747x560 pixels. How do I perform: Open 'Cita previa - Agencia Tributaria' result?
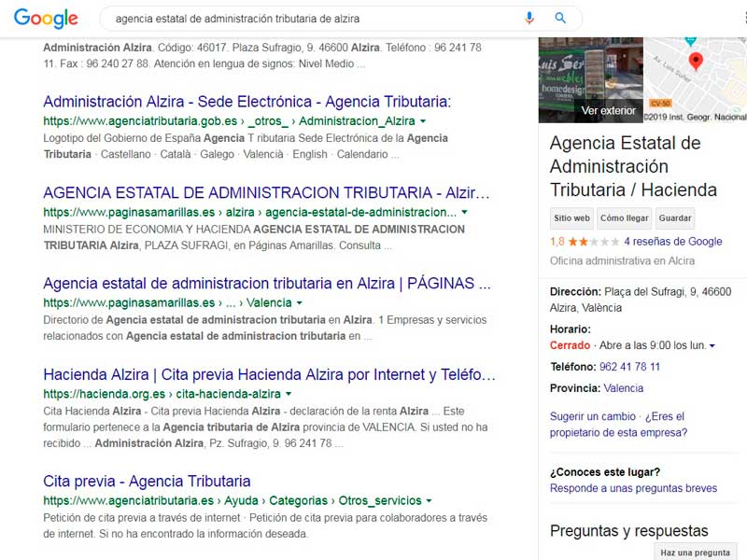[x=147, y=482]
